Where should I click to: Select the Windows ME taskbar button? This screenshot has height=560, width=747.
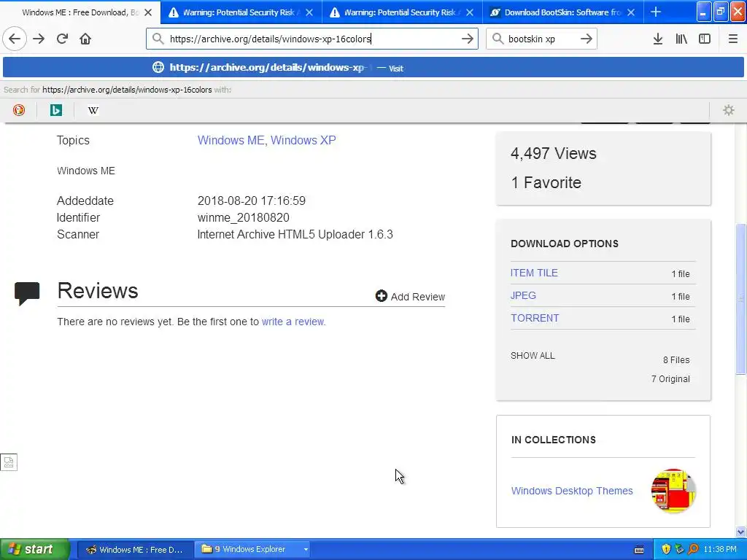click(x=135, y=550)
